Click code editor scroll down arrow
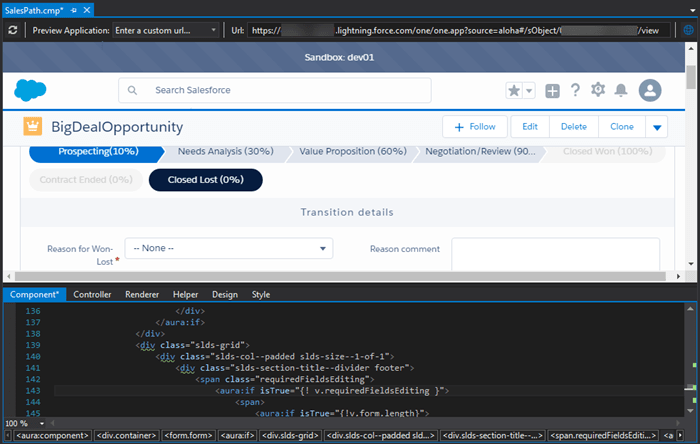The height and width of the screenshot is (444, 700). tap(690, 411)
